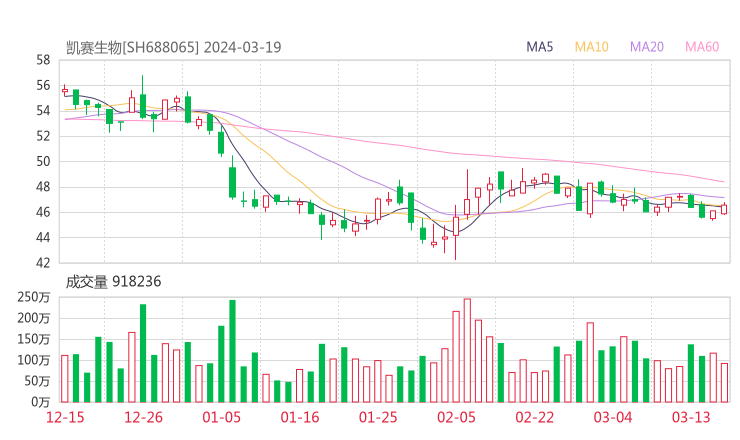Click the 50 price axis label

click(x=43, y=161)
